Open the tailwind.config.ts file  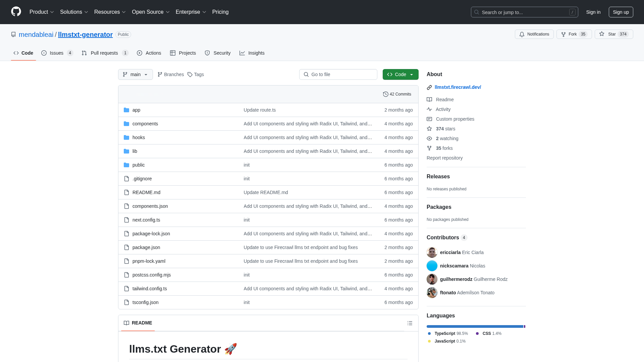(150, 289)
